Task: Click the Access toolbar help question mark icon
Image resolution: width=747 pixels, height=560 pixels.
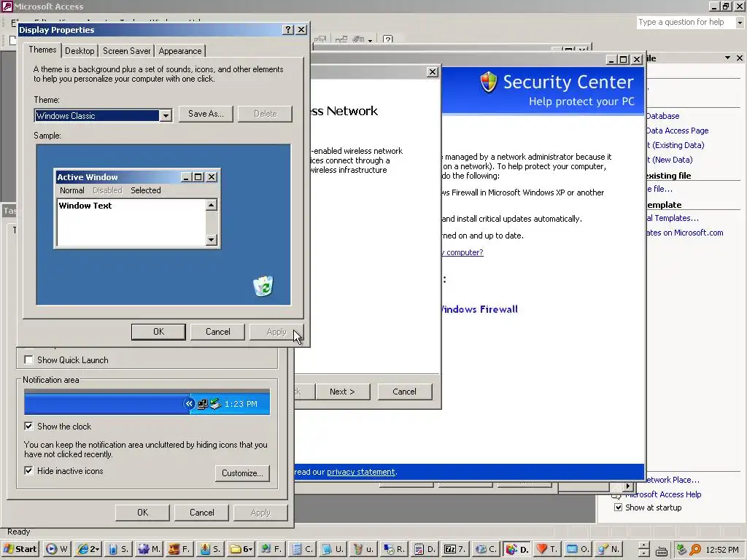Action: tap(388, 39)
